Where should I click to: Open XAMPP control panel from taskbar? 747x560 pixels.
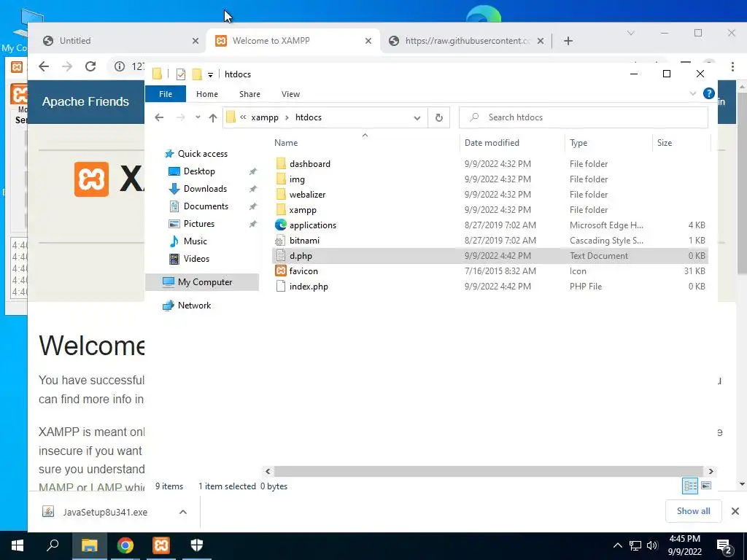[161, 545]
